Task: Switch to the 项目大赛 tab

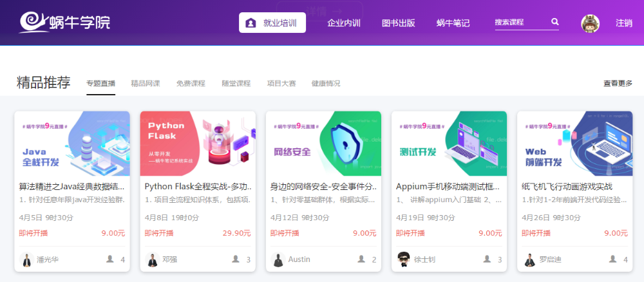Action: click(281, 84)
